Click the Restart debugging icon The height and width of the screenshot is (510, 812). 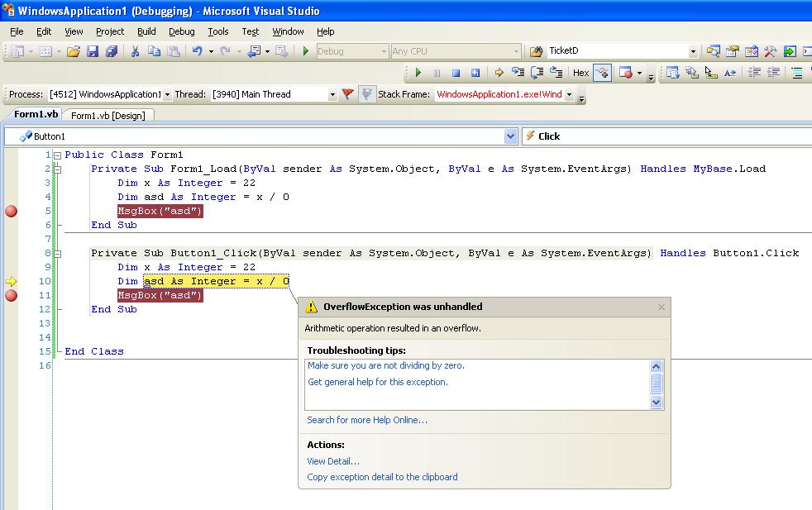475,73
